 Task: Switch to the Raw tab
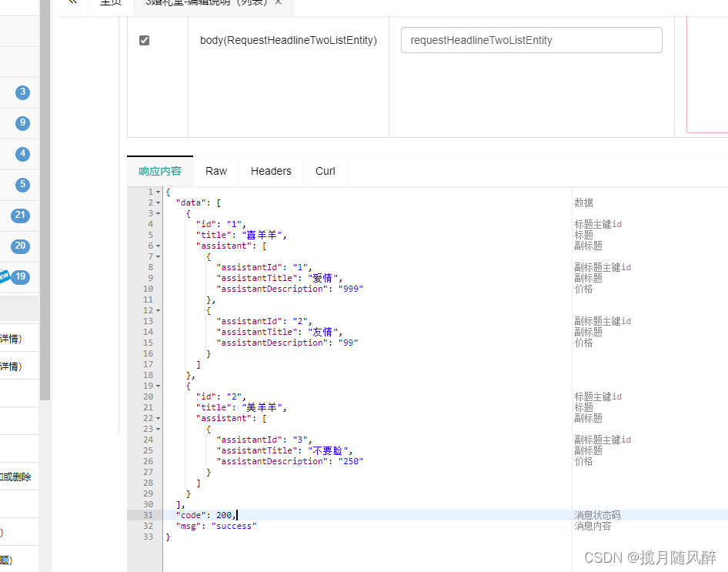(x=216, y=172)
